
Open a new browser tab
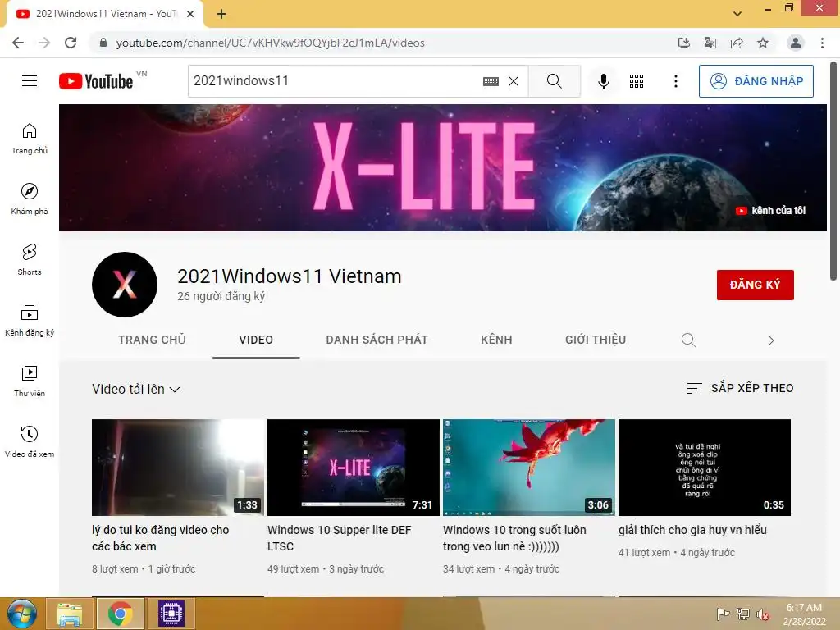(221, 14)
